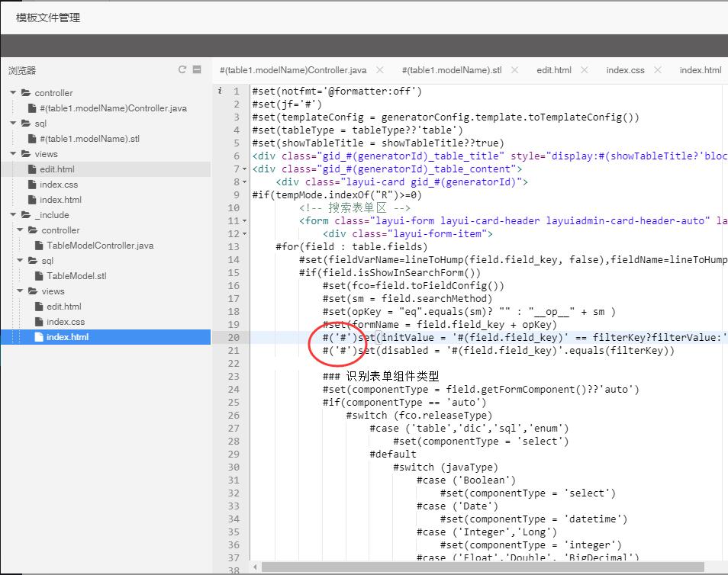Open TableModel.stl file in tree

click(x=76, y=276)
